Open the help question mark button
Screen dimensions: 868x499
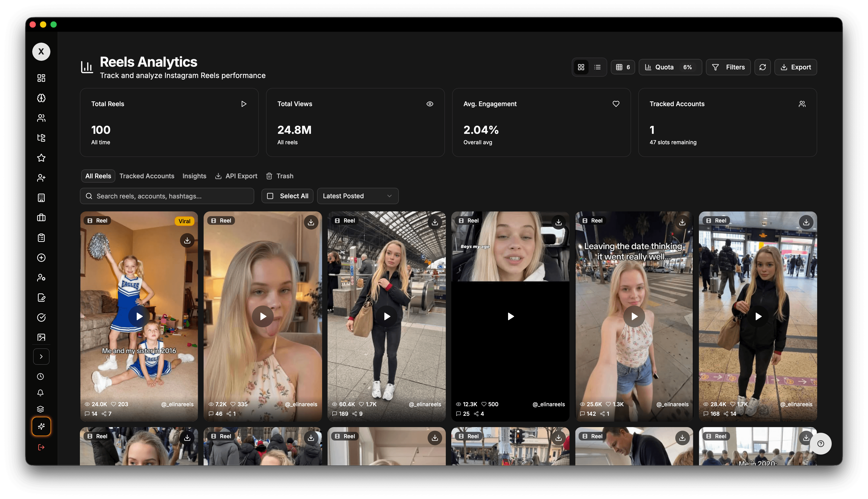(821, 444)
